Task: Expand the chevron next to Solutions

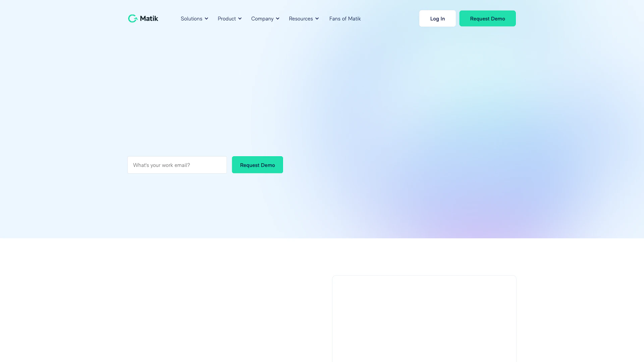Action: pos(206,19)
